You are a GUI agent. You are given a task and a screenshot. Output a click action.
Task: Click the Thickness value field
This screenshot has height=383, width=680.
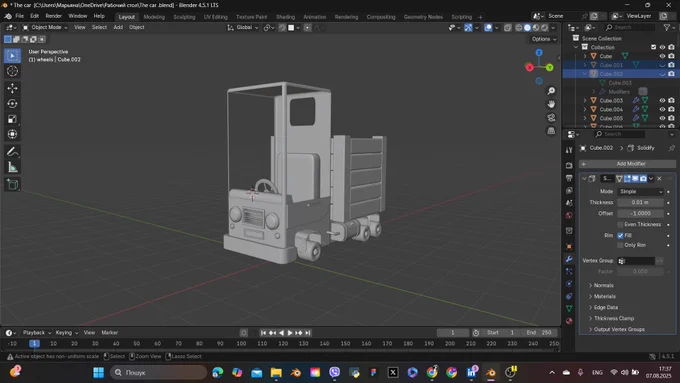click(x=640, y=203)
